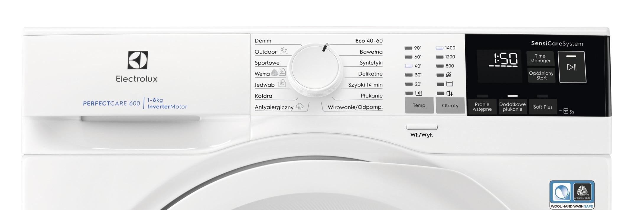The height and width of the screenshot is (210, 644).
Task: Click the no-spin crossed spiral icon
Action: [449, 75]
